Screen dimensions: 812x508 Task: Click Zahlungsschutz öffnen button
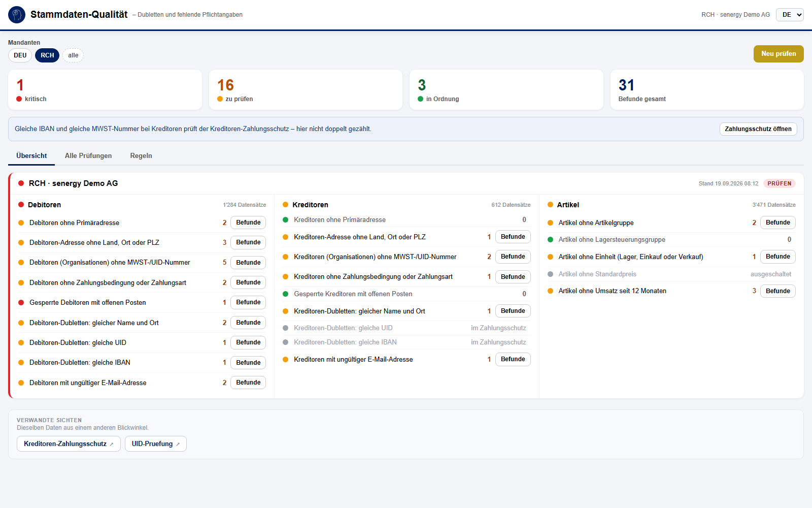(758, 129)
